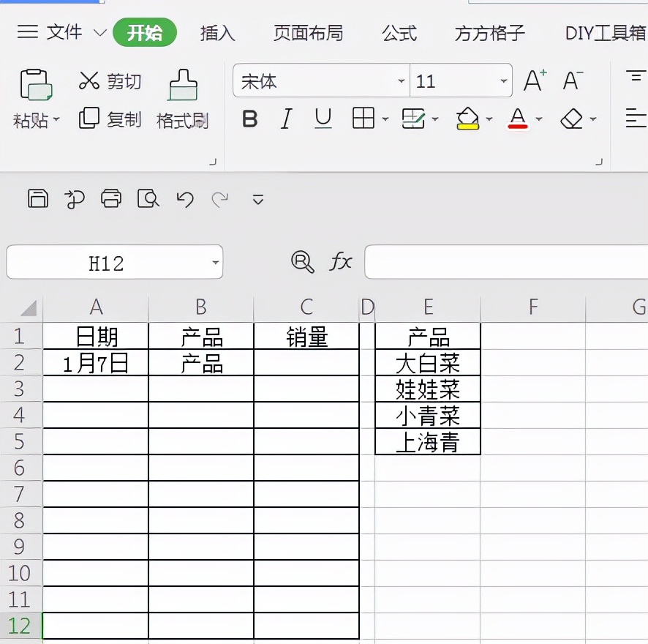Screen dimensions: 648x644
Task: Click the Save icon in quick toolbar
Action: click(x=38, y=198)
